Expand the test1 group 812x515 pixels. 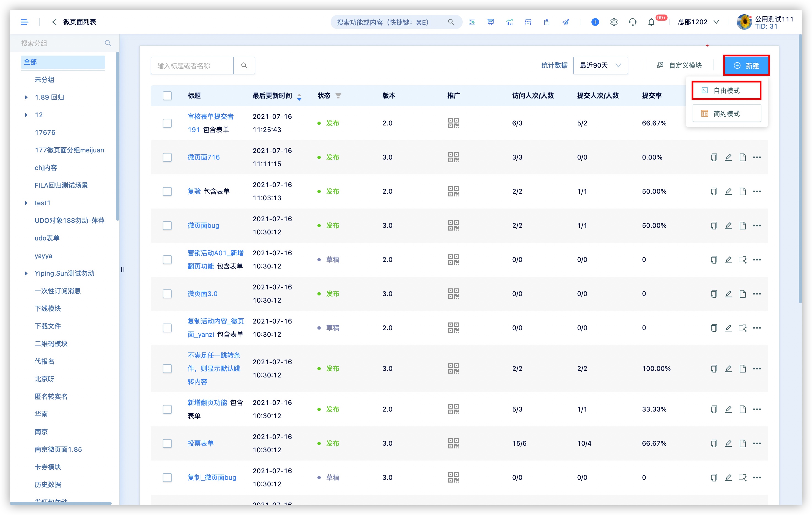26,203
